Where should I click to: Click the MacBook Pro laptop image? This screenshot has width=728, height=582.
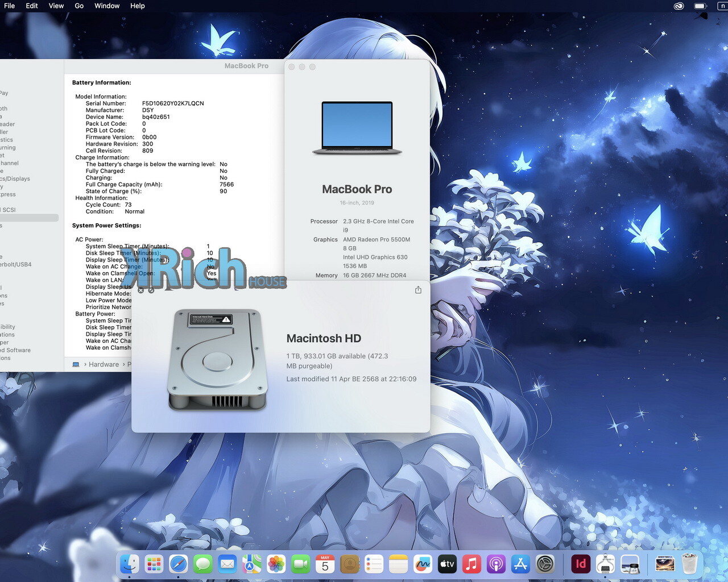click(x=357, y=128)
